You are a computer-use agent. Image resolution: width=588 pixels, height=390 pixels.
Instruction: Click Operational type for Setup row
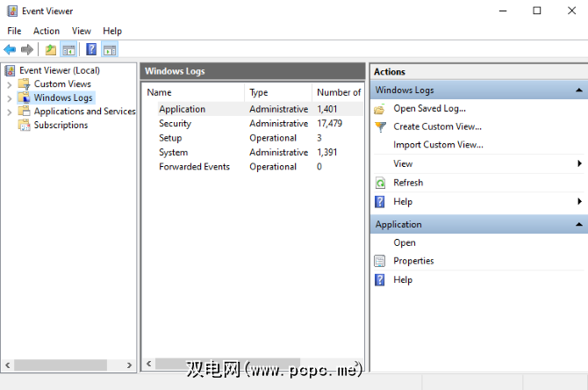point(273,138)
